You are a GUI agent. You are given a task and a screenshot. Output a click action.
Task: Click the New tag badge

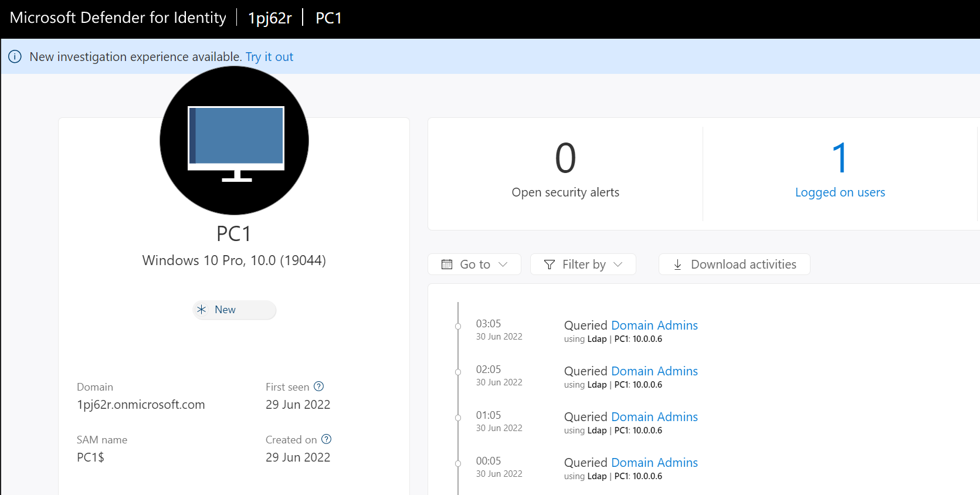(x=235, y=310)
